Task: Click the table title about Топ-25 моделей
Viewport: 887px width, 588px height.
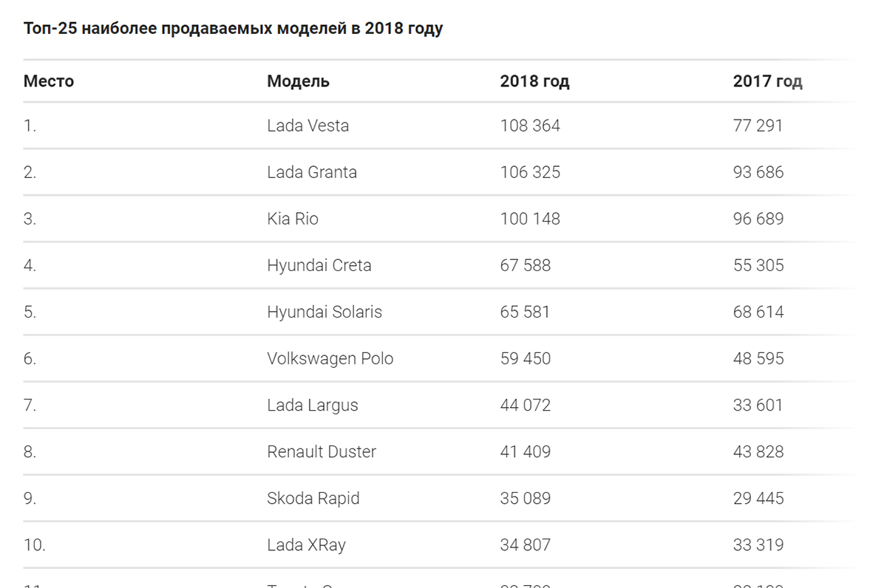Action: point(233,29)
